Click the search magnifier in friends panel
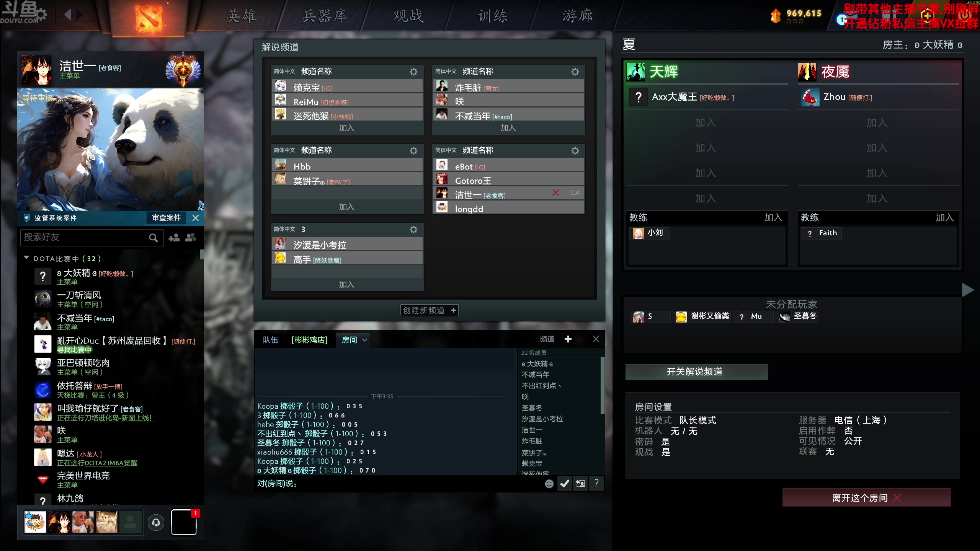Screen dimensions: 980x551 coord(153,238)
